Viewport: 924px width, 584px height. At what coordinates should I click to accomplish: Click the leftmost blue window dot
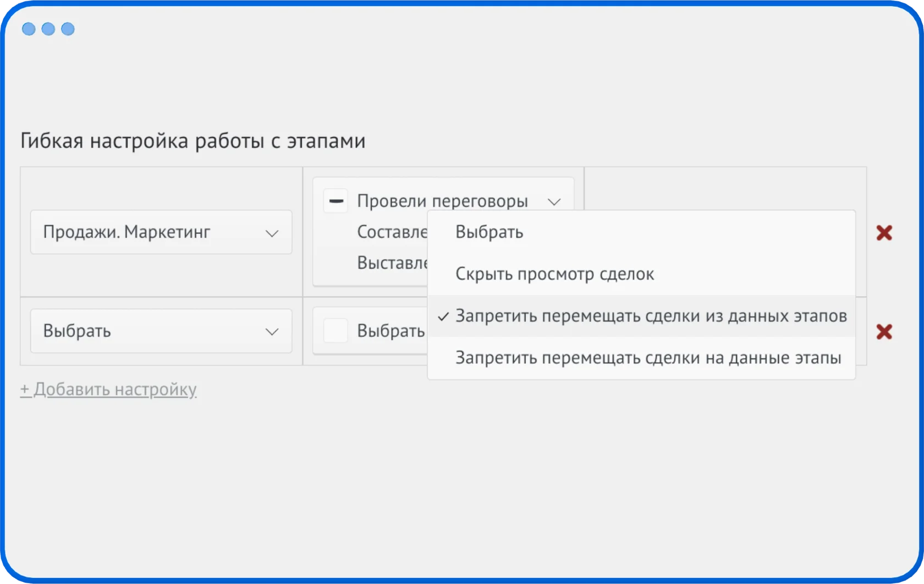(28, 29)
